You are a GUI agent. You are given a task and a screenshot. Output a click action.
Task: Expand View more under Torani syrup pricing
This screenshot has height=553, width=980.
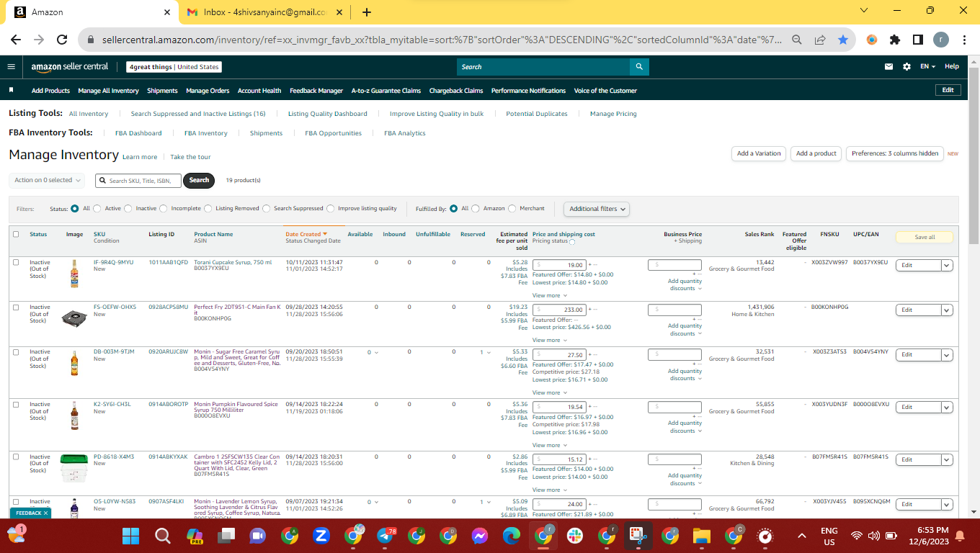(549, 295)
